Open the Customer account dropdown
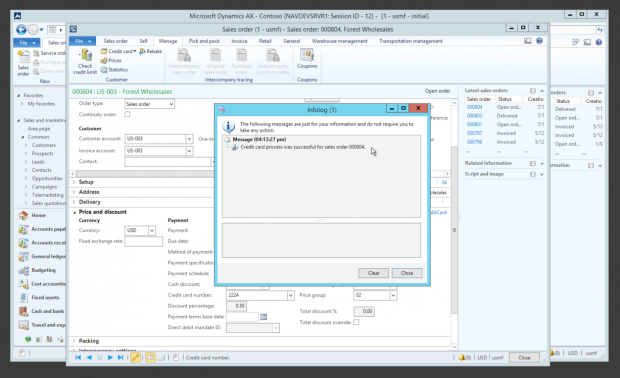The image size is (620, 378). [x=189, y=139]
